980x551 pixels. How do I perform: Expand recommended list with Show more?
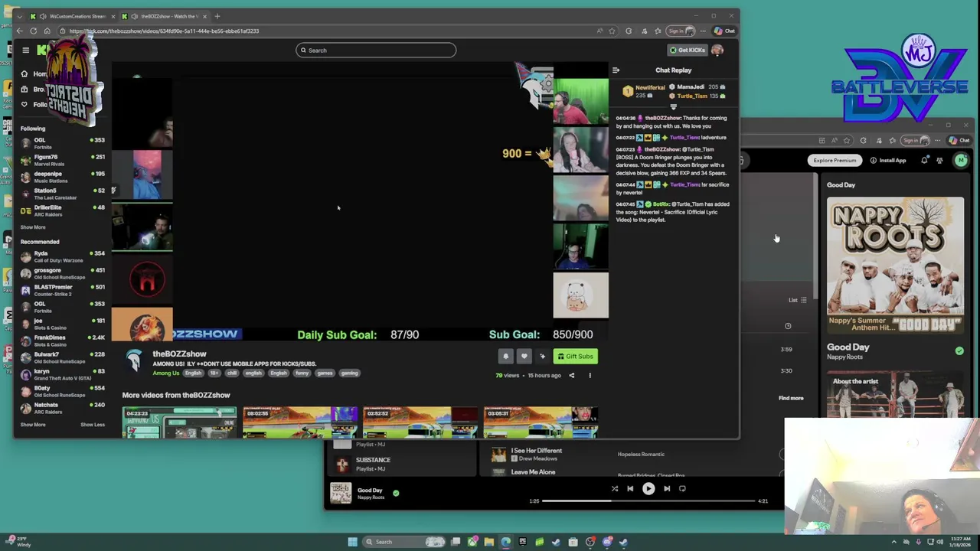coord(33,425)
